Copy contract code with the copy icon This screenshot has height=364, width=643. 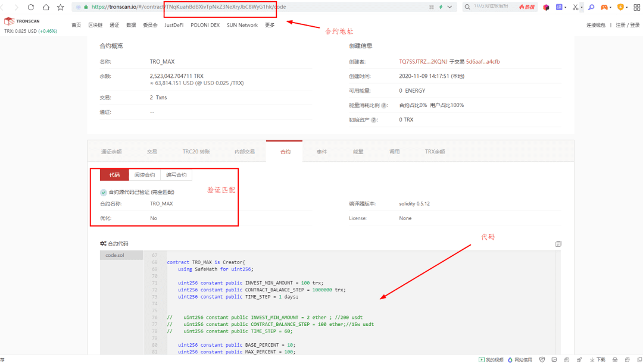(x=558, y=244)
